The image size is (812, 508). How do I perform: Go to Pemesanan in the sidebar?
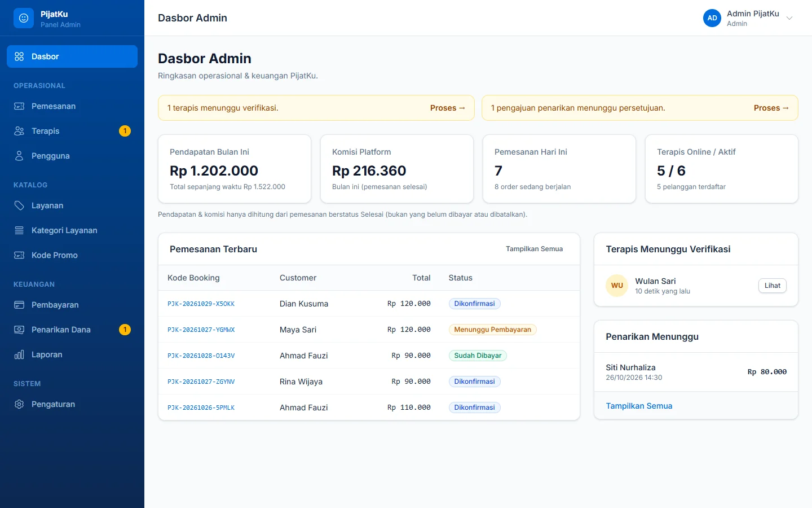(72, 106)
